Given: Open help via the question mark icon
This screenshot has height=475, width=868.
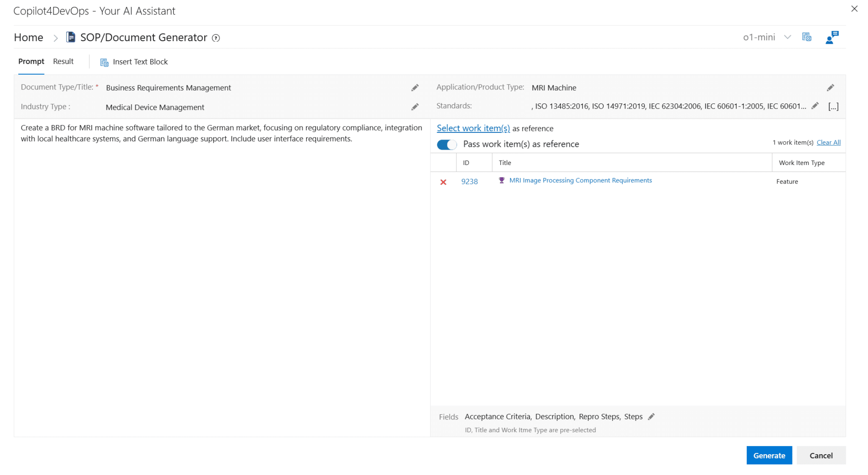Looking at the screenshot, I should [x=216, y=38].
